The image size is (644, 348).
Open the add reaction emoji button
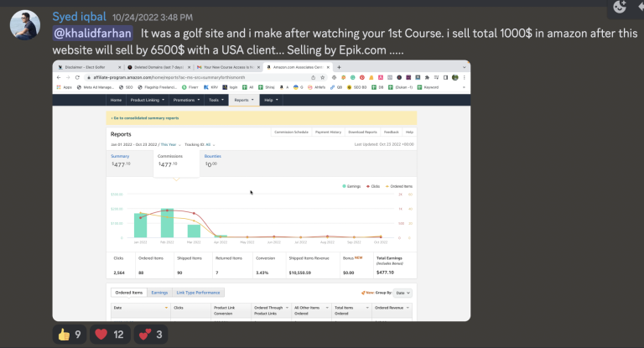(x=621, y=7)
